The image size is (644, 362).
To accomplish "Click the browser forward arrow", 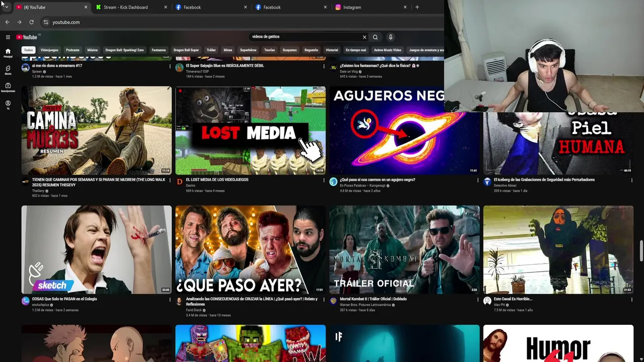I will pyautogui.click(x=19, y=22).
